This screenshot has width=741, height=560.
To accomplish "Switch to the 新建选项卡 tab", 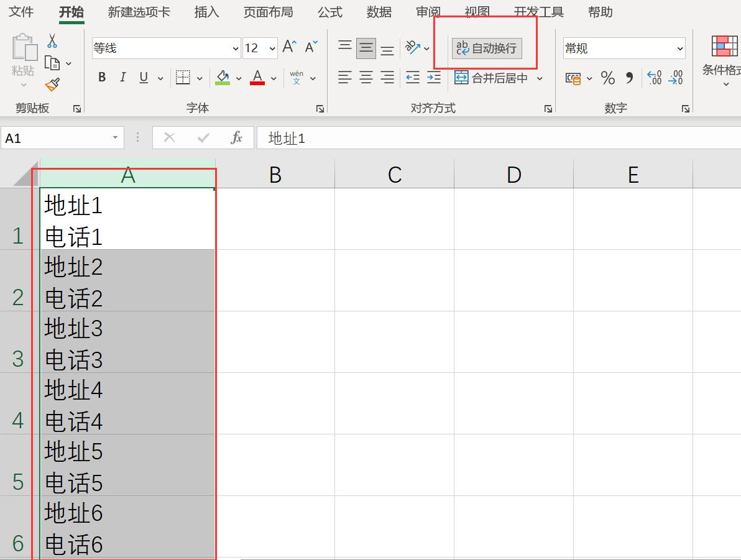I will pyautogui.click(x=139, y=12).
